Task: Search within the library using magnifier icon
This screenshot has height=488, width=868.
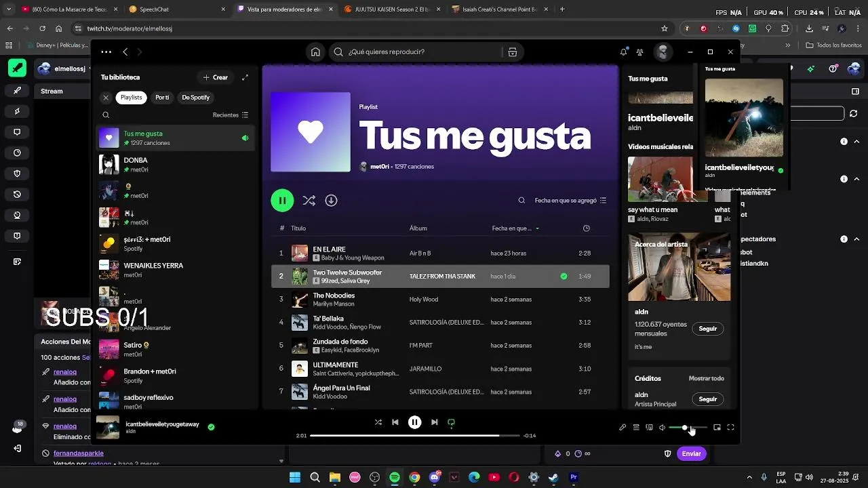Action: point(106,115)
